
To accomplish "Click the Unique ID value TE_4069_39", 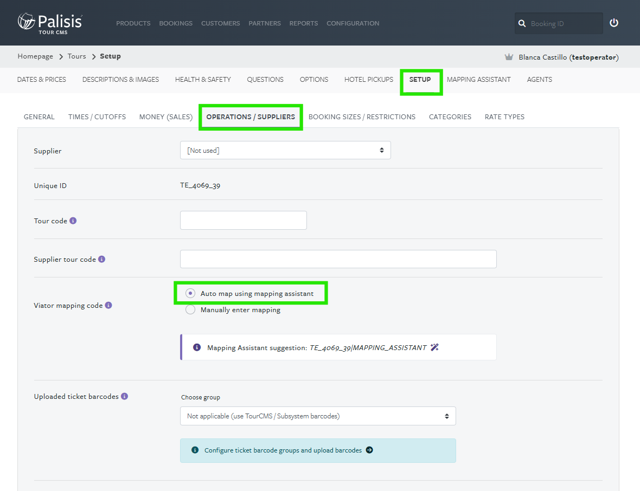I will click(x=200, y=185).
